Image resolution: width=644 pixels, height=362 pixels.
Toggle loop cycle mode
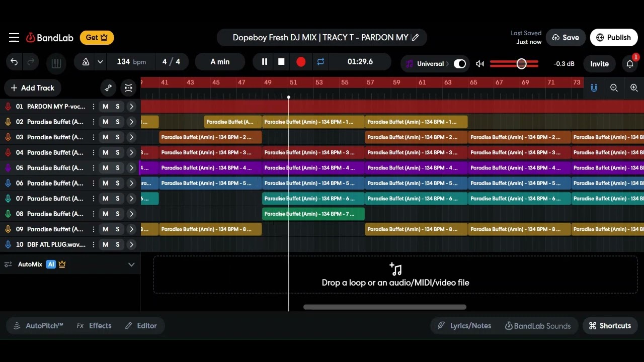[x=320, y=62]
